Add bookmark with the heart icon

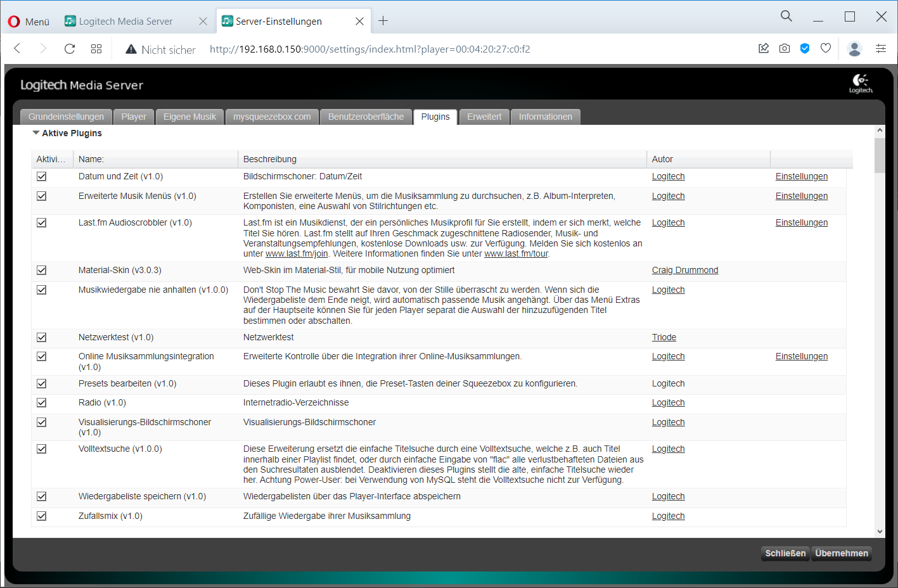[x=826, y=48]
